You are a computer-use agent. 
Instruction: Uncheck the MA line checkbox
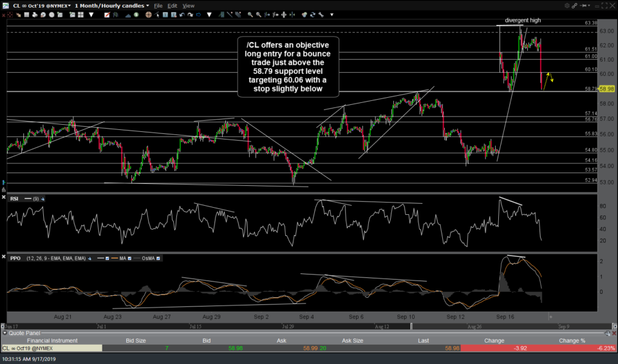pyautogui.click(x=129, y=258)
